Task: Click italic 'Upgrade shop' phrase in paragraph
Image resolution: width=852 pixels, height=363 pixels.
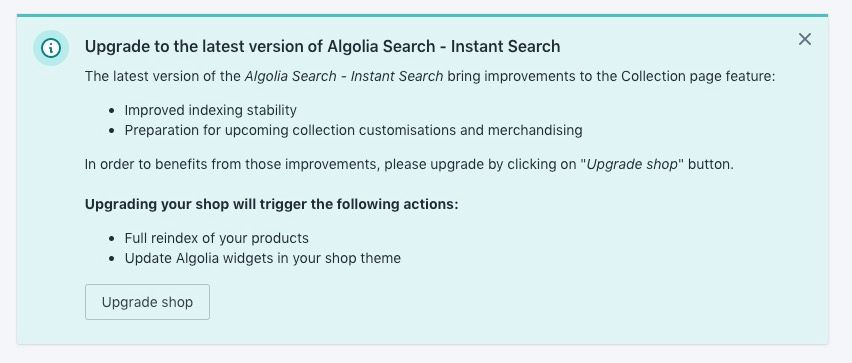Action: [x=632, y=165]
